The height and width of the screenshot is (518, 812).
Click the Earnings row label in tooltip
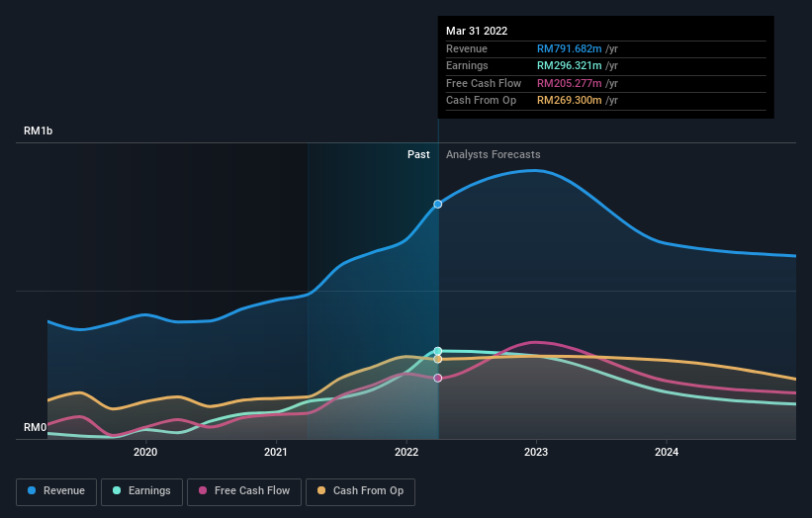pyautogui.click(x=467, y=65)
